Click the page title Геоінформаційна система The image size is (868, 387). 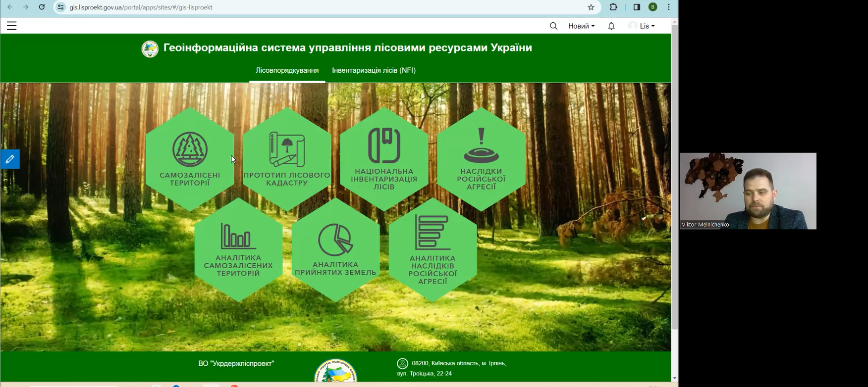(348, 48)
